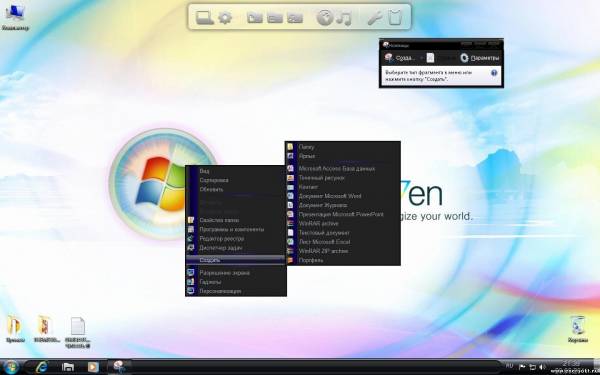Screen dimensions: 600x375
Task: Create WinRAR archive from submenu
Action: tap(343, 223)
